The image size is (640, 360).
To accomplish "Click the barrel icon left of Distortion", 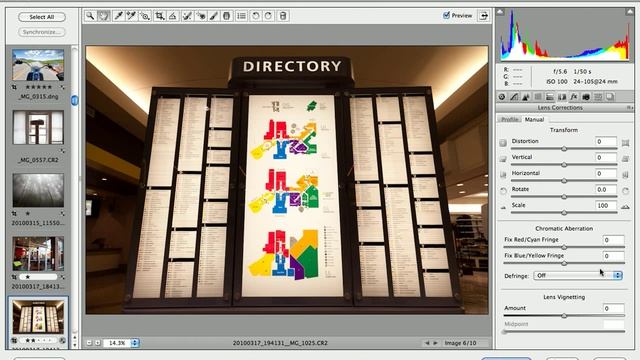I will click(x=503, y=143).
